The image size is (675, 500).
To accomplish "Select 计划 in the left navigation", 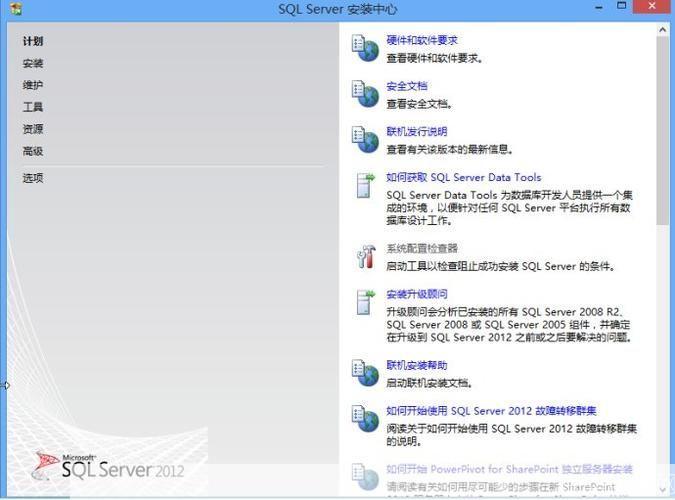I will coord(33,41).
